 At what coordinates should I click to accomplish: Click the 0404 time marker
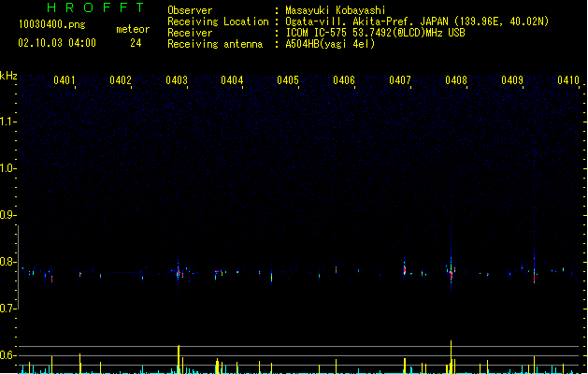click(x=232, y=80)
